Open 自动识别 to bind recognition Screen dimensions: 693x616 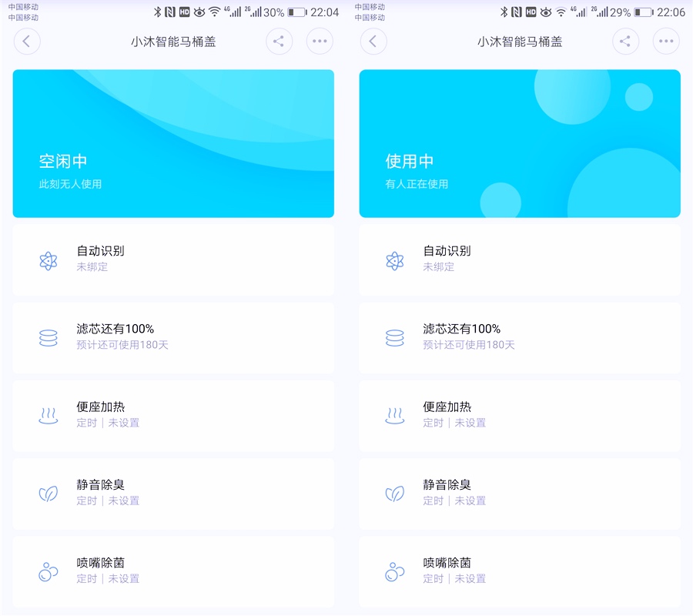[100, 251]
